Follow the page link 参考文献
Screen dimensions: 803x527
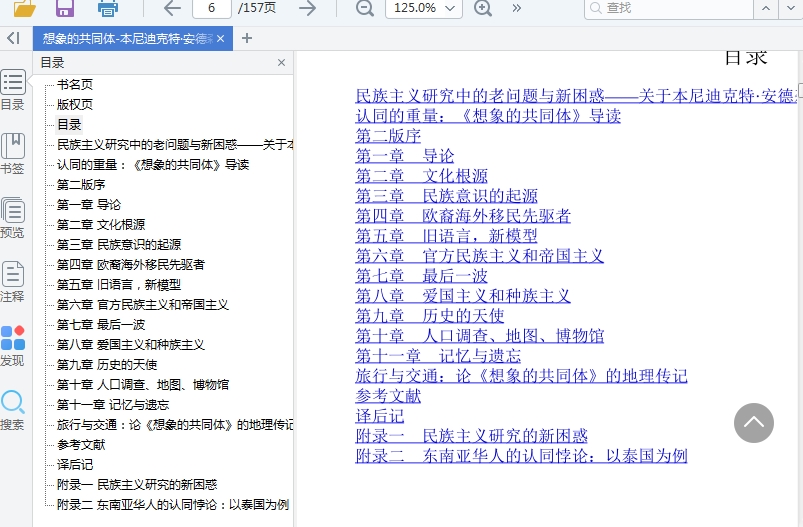click(x=388, y=395)
